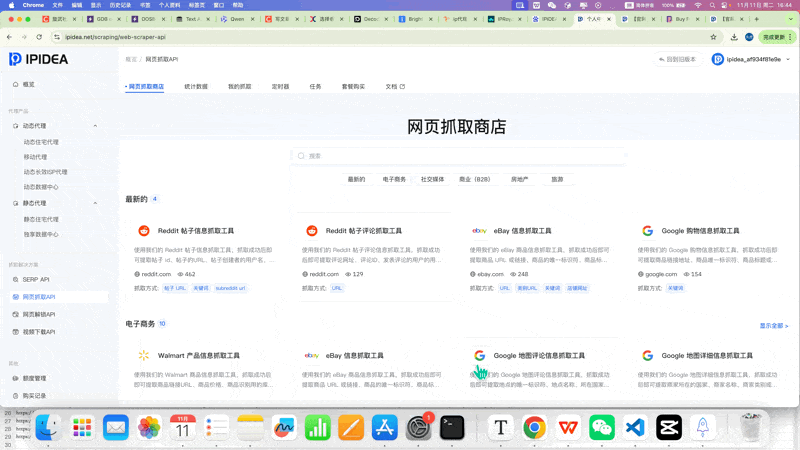Screen dimensions: 800x450
Task: Click the Walmart product scraper icon
Action: 144,355
